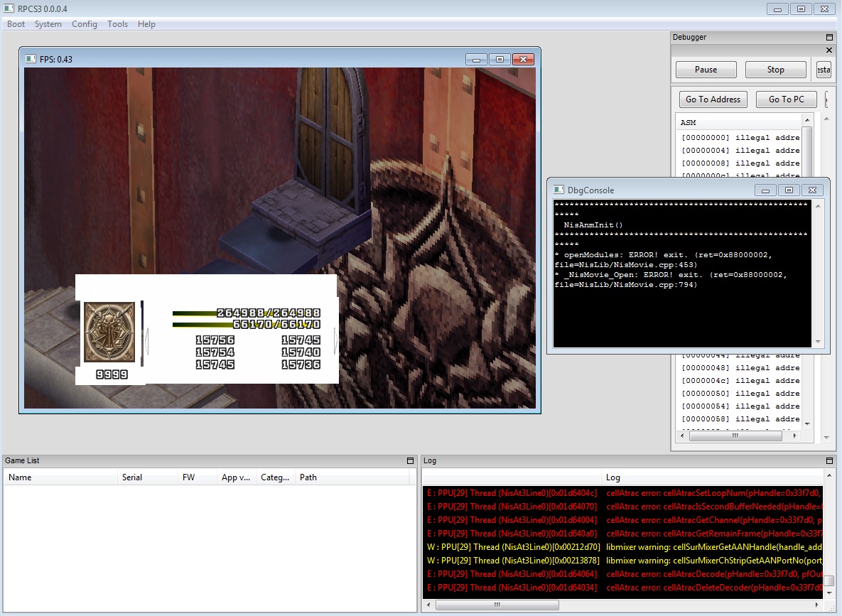The height and width of the screenshot is (616, 842).
Task: Select ASM line [00000008] illegal address
Action: [740, 163]
